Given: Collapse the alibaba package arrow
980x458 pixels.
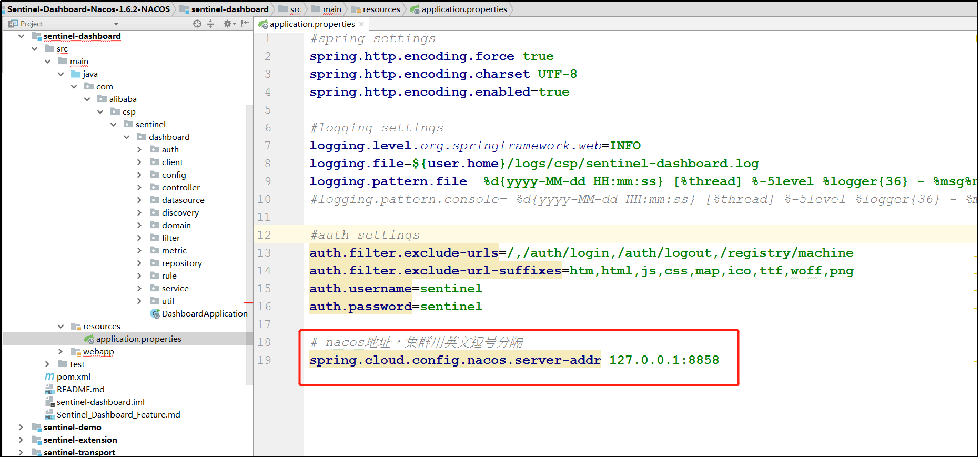Looking at the screenshot, I should pos(87,99).
